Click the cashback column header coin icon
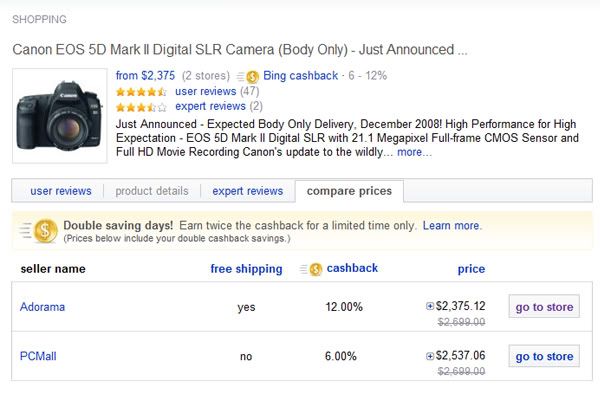Screen dimensions: 600x400 315,269
